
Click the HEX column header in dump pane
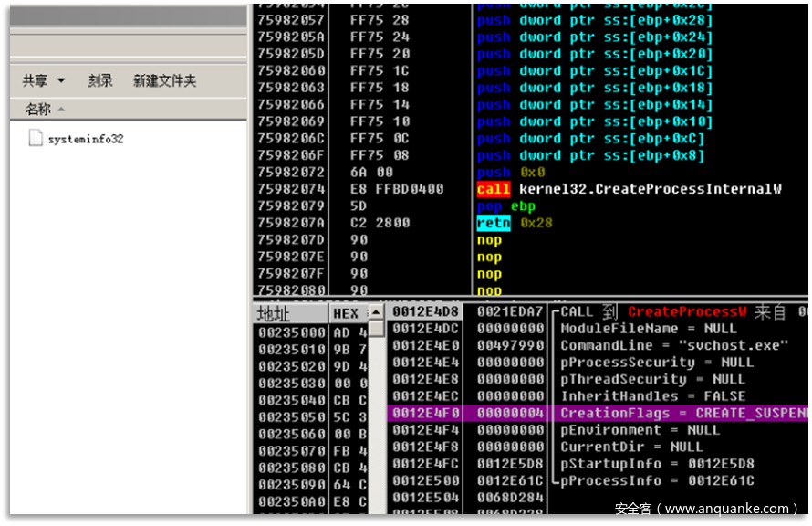346,313
